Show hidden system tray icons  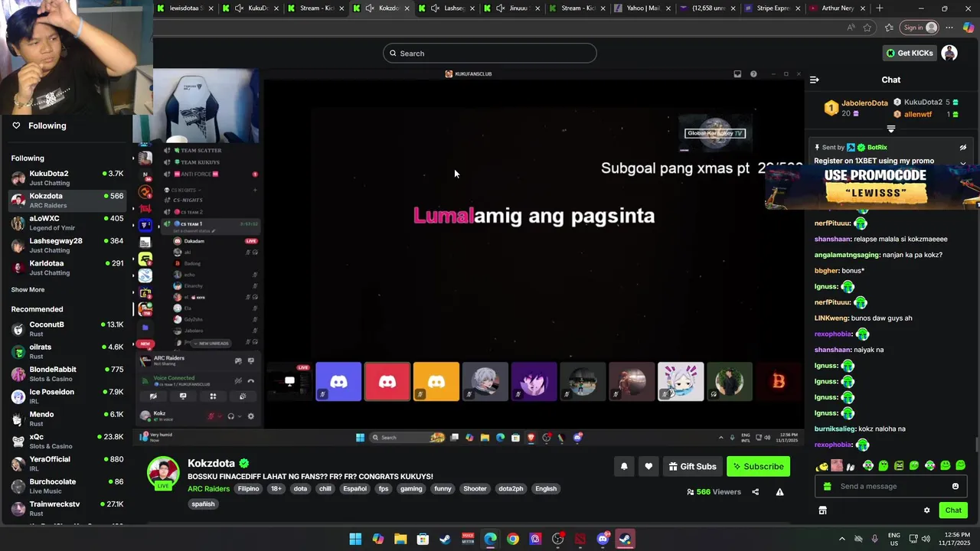[x=842, y=539]
